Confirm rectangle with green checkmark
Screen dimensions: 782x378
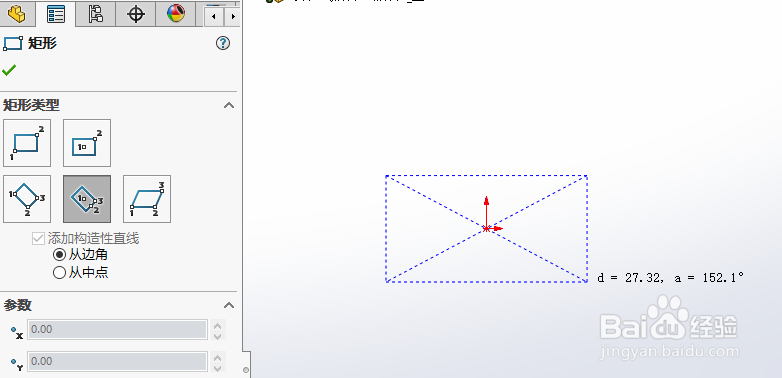(x=9, y=70)
